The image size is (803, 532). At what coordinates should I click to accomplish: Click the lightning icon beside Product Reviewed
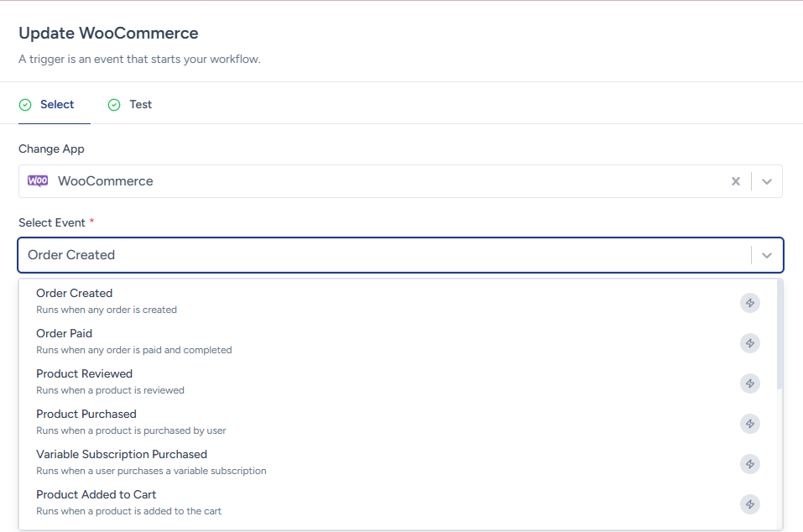tap(749, 383)
